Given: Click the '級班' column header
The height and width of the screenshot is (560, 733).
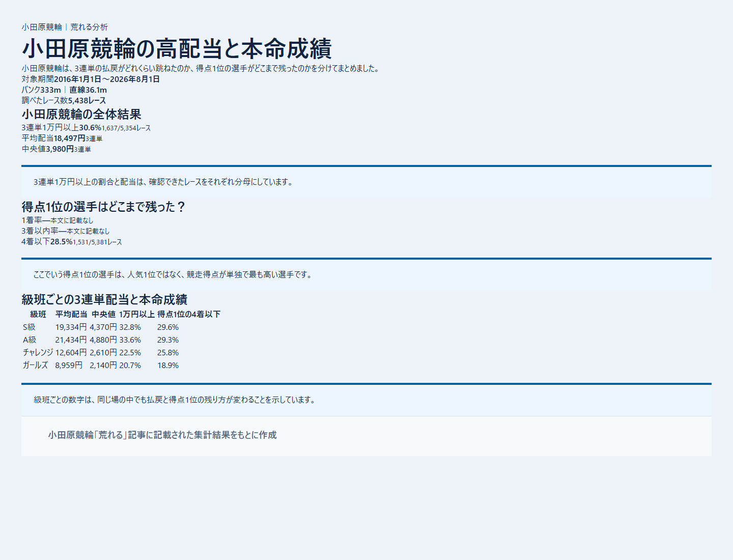Looking at the screenshot, I should (x=38, y=314).
